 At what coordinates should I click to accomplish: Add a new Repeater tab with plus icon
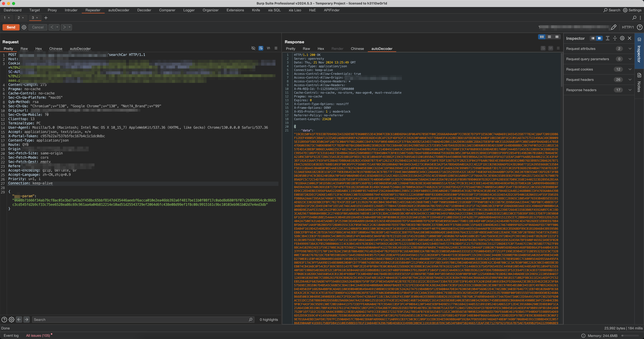[46, 18]
